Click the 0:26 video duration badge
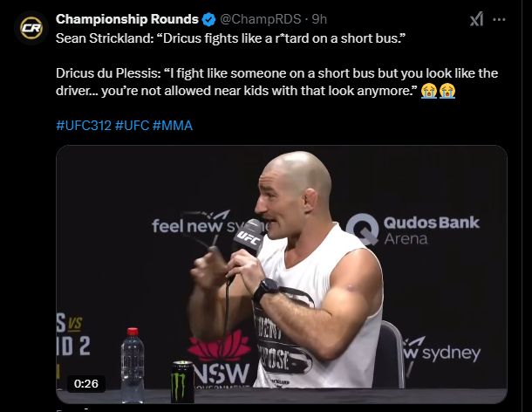This screenshot has height=412, width=532. [85, 383]
